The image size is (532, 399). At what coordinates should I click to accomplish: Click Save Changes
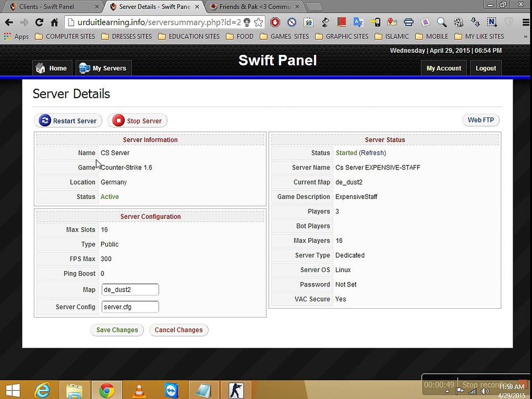click(117, 330)
